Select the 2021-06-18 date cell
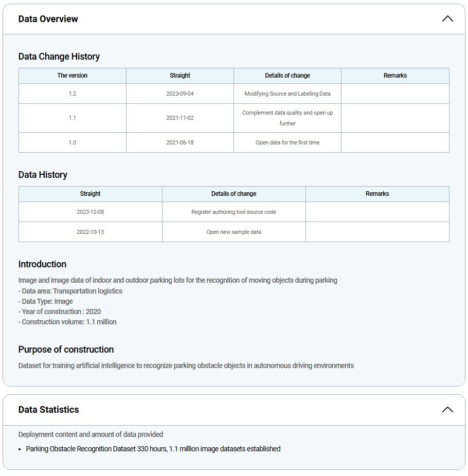The width and height of the screenshot is (468, 476). tap(180, 142)
